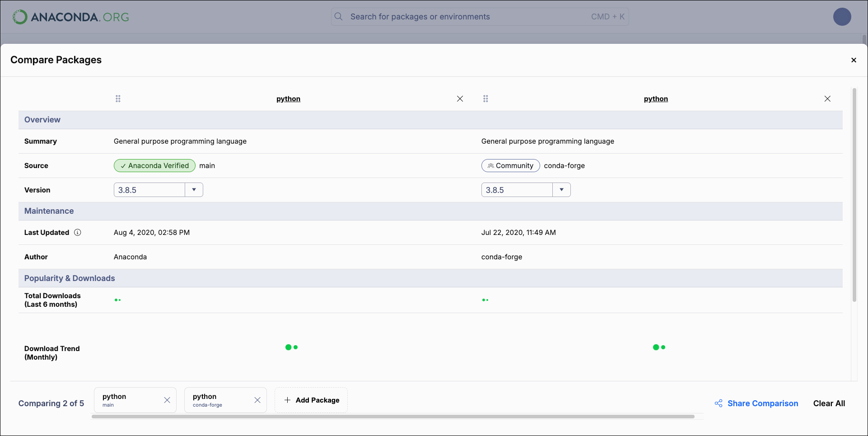Click the 'Jul 22, 2020, 11:49 AM' date

[x=518, y=233]
